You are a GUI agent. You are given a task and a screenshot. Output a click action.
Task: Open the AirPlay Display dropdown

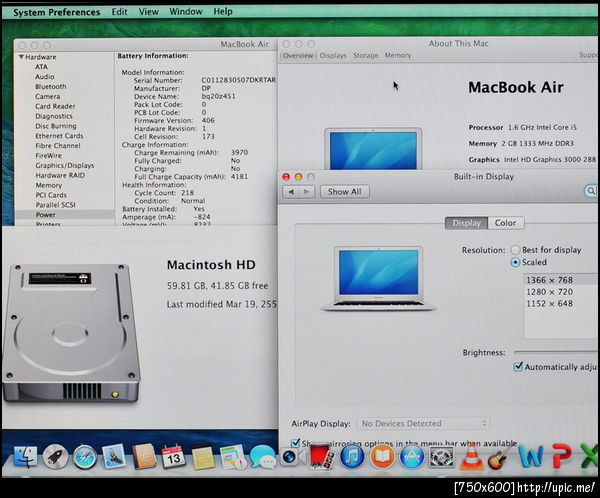[x=424, y=423]
